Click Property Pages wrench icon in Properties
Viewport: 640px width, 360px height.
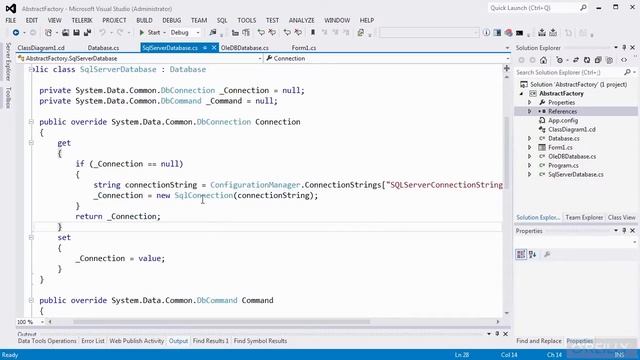547,255
